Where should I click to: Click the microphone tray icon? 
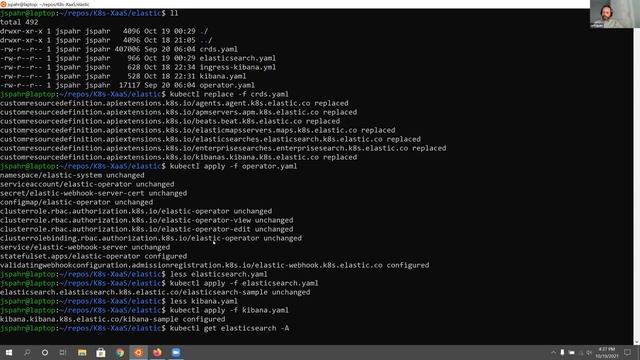tap(562, 353)
